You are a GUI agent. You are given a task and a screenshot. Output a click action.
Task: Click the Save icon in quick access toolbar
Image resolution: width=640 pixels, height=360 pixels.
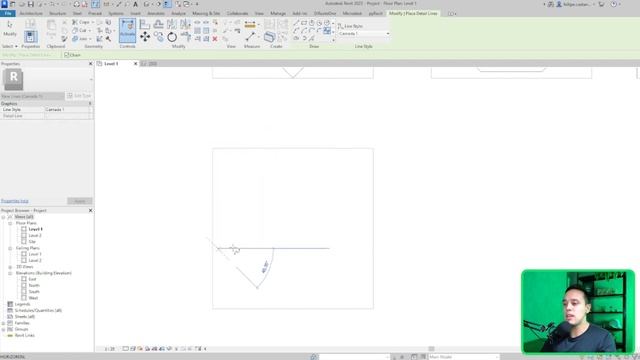(x=31, y=4)
